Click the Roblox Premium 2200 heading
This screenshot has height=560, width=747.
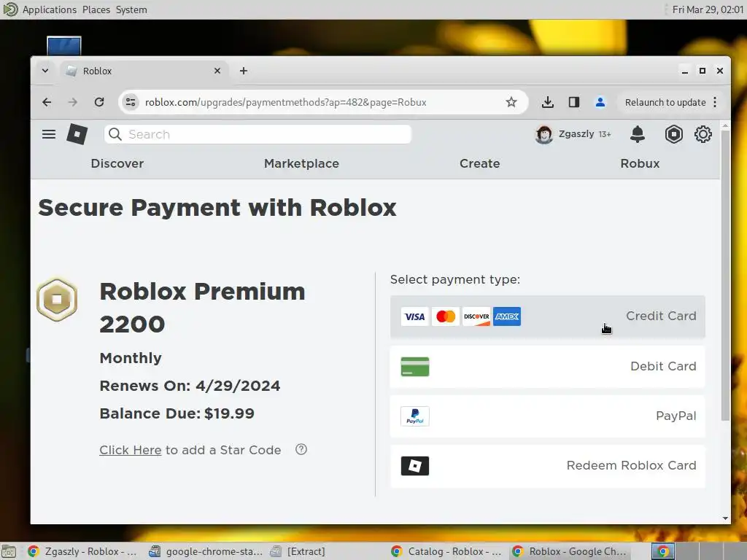pos(203,308)
